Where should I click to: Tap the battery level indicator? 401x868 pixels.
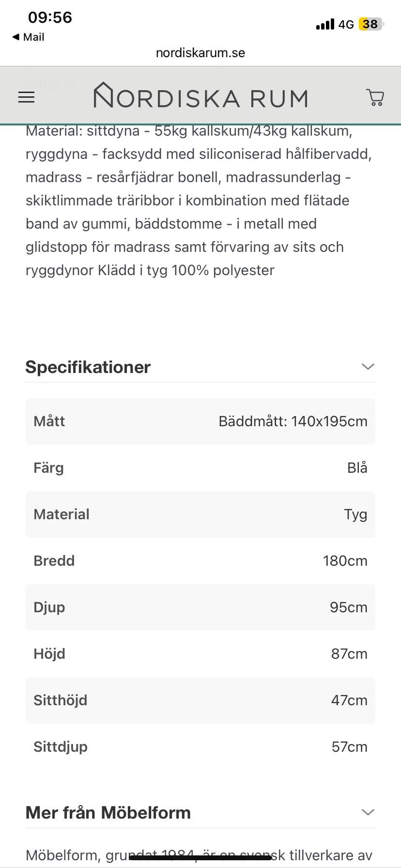(x=370, y=24)
